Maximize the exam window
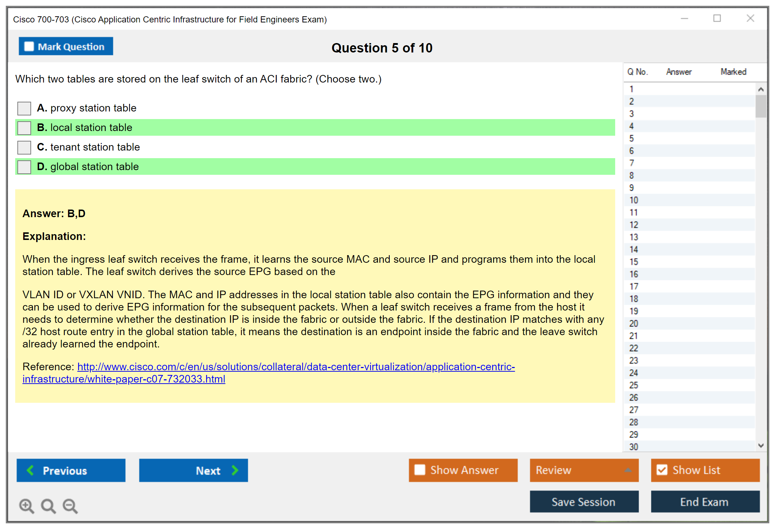The width and height of the screenshot is (778, 532). coord(717,18)
